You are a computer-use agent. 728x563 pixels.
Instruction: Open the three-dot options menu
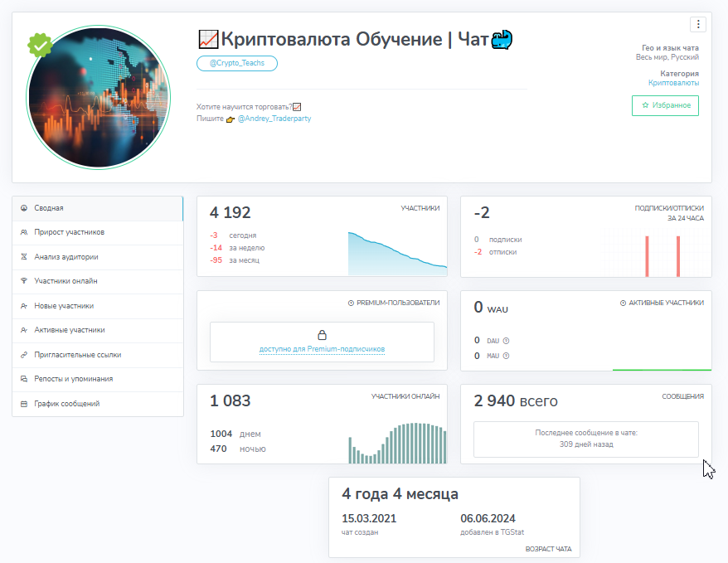(698, 24)
